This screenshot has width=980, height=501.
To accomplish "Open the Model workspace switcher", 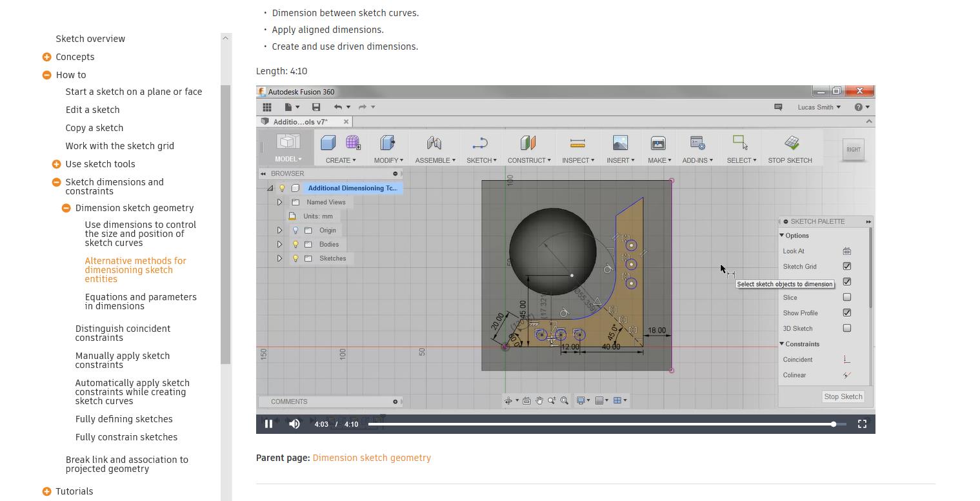I will [x=288, y=159].
